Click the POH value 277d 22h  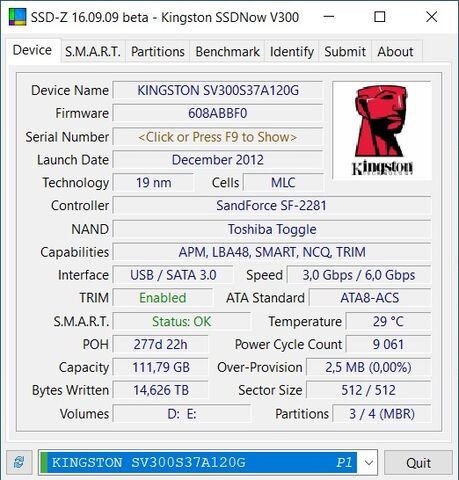click(160, 344)
